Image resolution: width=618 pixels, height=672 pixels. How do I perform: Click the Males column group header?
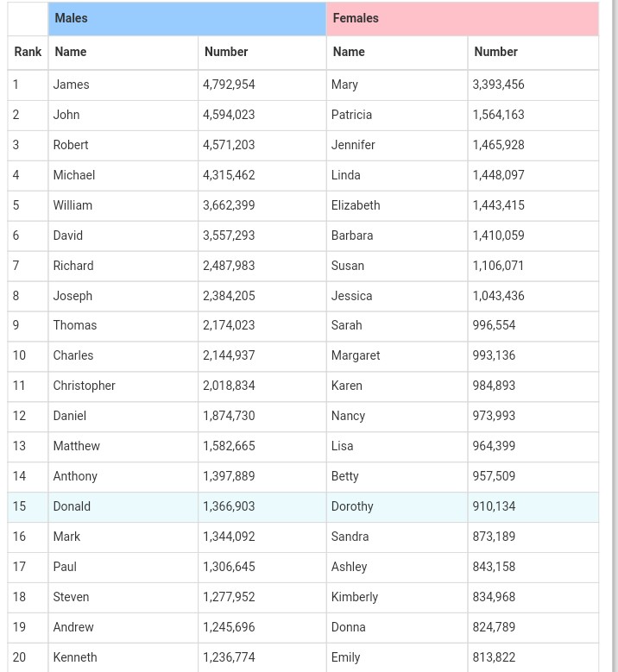point(186,18)
